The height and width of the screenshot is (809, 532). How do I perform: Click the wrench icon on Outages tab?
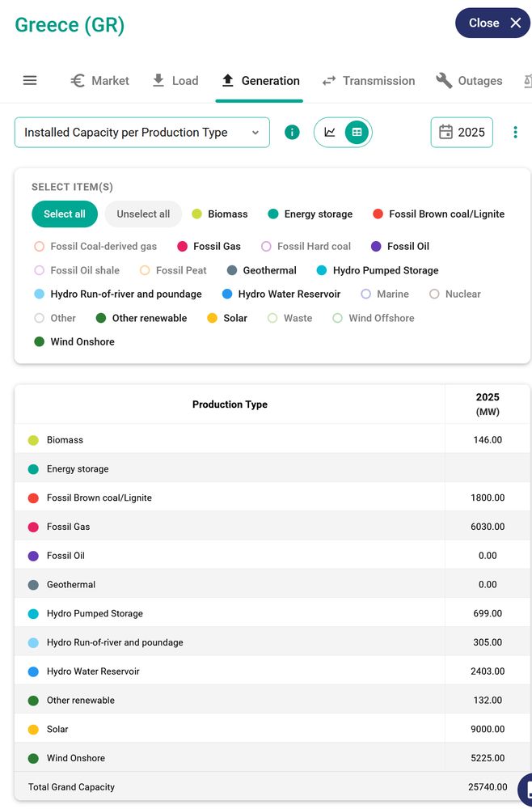[x=444, y=80]
